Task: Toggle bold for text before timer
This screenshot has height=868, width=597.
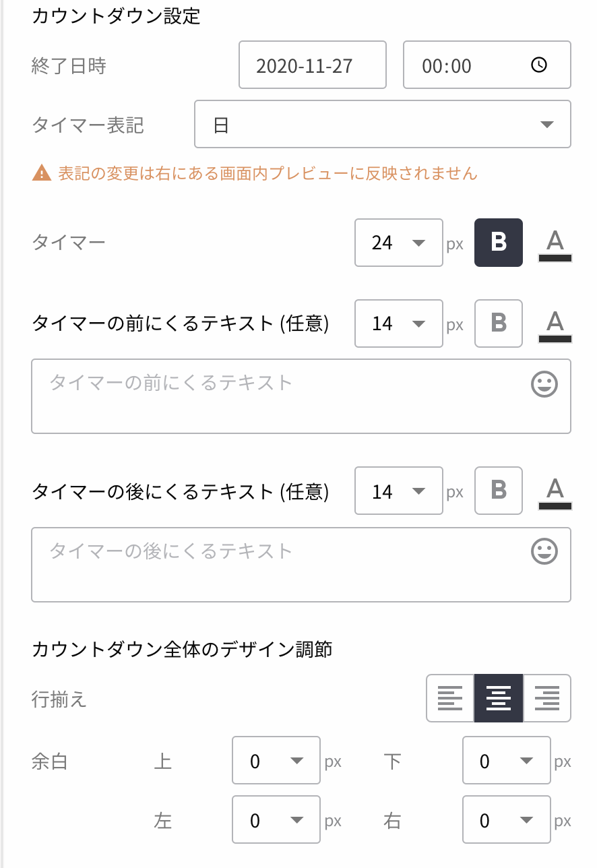Action: 499,323
